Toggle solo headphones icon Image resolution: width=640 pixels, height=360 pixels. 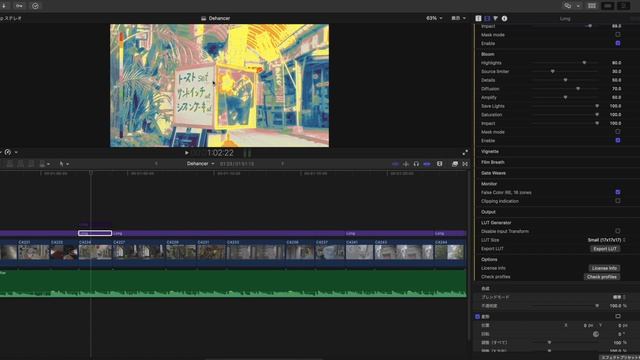416,164
